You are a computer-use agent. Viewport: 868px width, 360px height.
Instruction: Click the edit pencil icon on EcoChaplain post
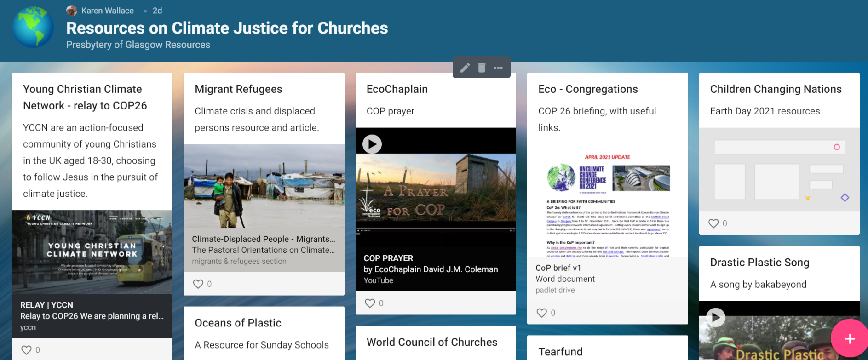pyautogui.click(x=465, y=68)
